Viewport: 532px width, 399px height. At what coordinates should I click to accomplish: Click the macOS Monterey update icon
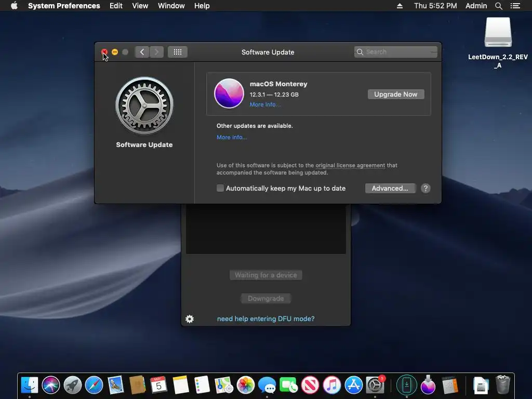(x=229, y=94)
